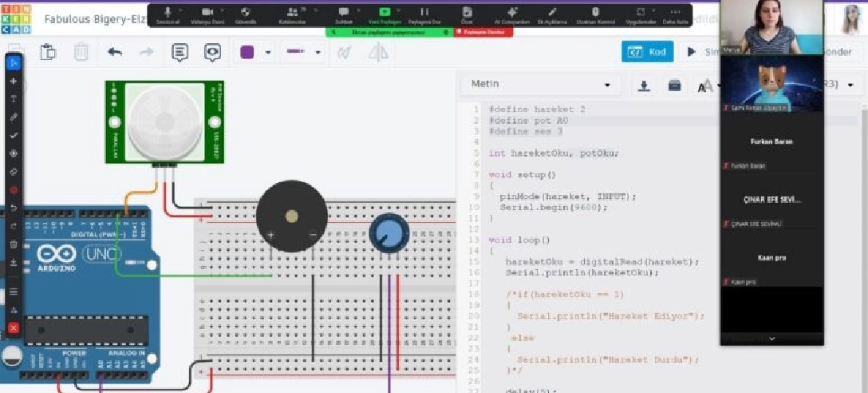Click the purple wire color swatch
Screen dimensions: 868x393
click(x=247, y=53)
